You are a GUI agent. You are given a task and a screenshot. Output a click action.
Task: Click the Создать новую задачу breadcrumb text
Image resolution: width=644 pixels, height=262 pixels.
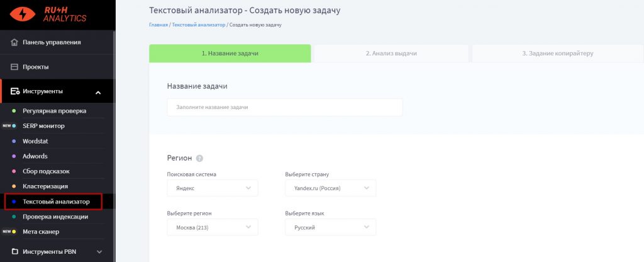255,25
